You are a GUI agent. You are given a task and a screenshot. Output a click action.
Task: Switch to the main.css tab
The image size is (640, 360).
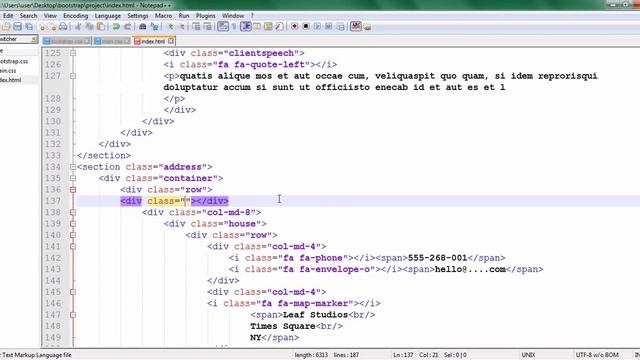[x=112, y=41]
